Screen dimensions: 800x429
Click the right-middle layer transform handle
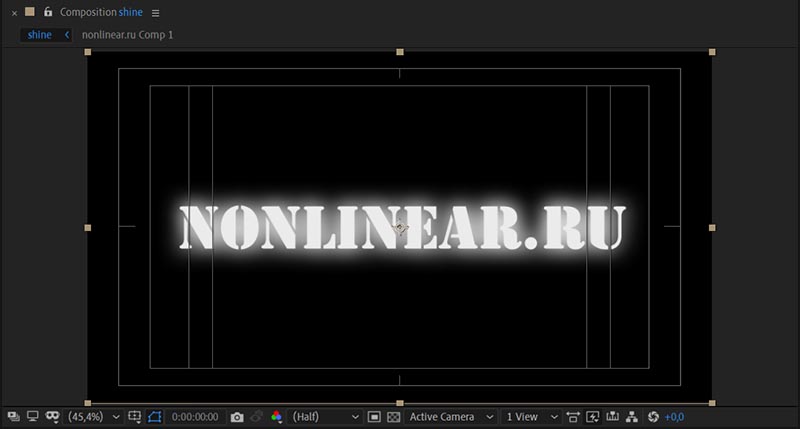coord(712,228)
